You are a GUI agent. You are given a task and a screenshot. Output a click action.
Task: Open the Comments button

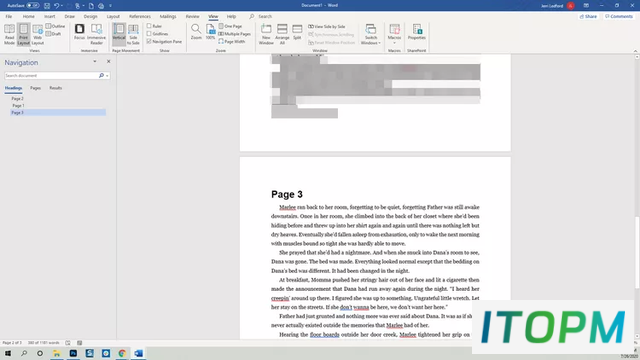619,16
